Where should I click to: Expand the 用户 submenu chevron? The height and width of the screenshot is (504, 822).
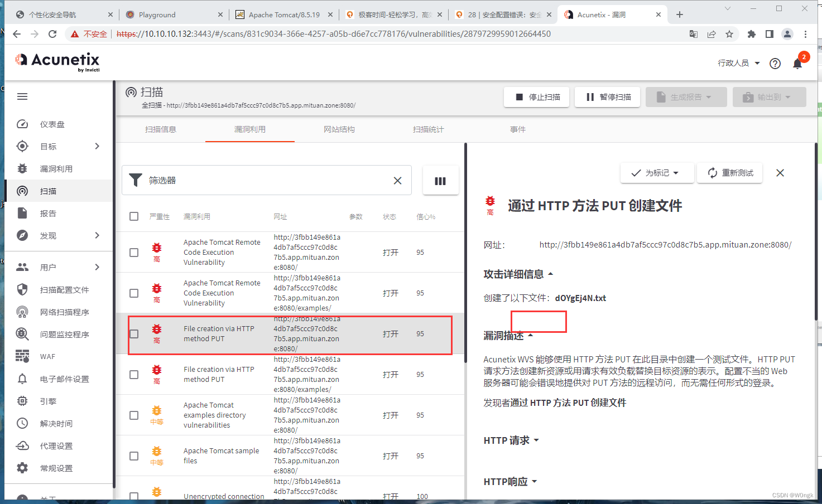click(x=97, y=267)
